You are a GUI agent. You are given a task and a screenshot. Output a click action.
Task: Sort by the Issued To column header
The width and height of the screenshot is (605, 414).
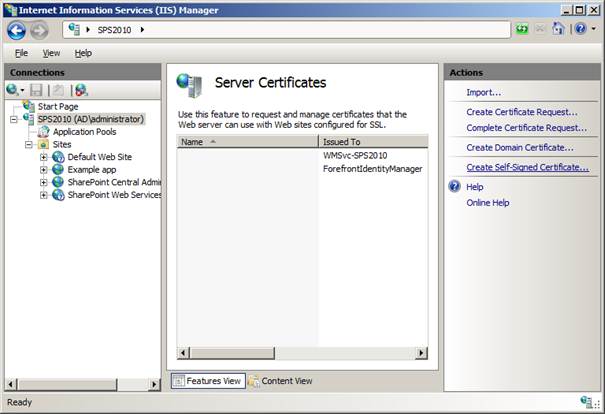point(373,142)
